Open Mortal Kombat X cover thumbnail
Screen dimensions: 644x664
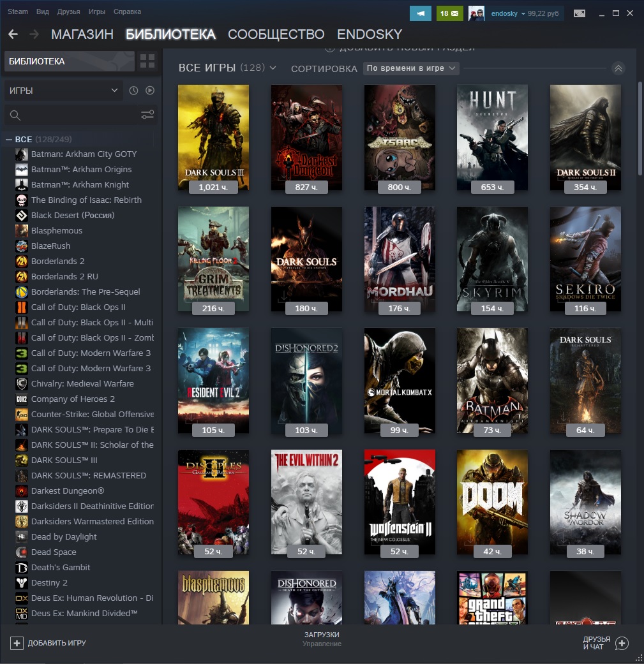click(400, 381)
